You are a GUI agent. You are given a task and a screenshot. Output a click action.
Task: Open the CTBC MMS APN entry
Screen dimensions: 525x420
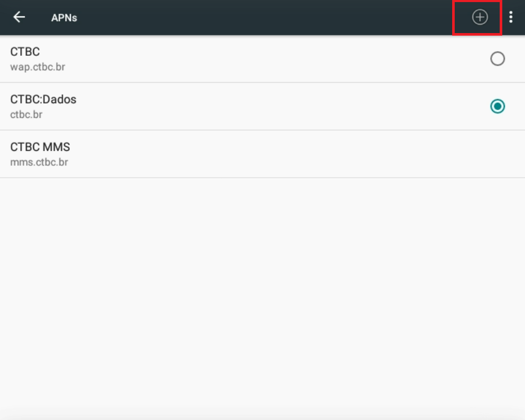point(262,154)
